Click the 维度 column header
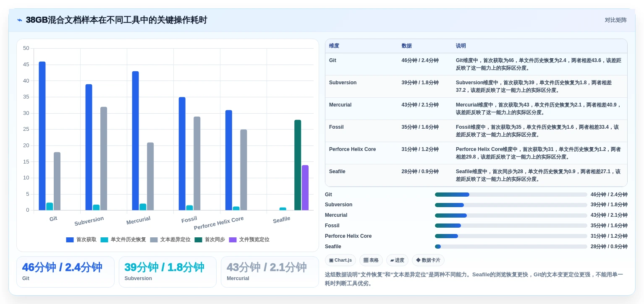Viewport: 644px width, 304px height. pyautogui.click(x=334, y=46)
